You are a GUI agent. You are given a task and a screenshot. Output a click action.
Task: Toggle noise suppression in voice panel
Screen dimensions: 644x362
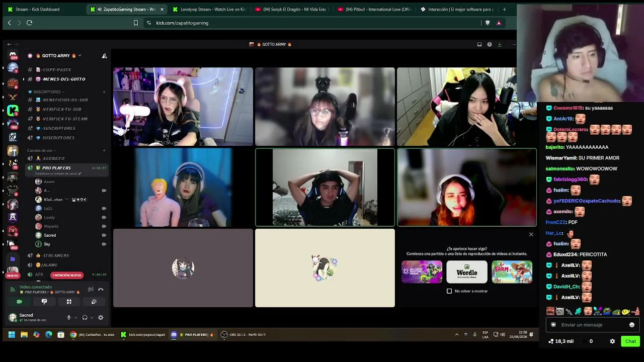pos(91,289)
